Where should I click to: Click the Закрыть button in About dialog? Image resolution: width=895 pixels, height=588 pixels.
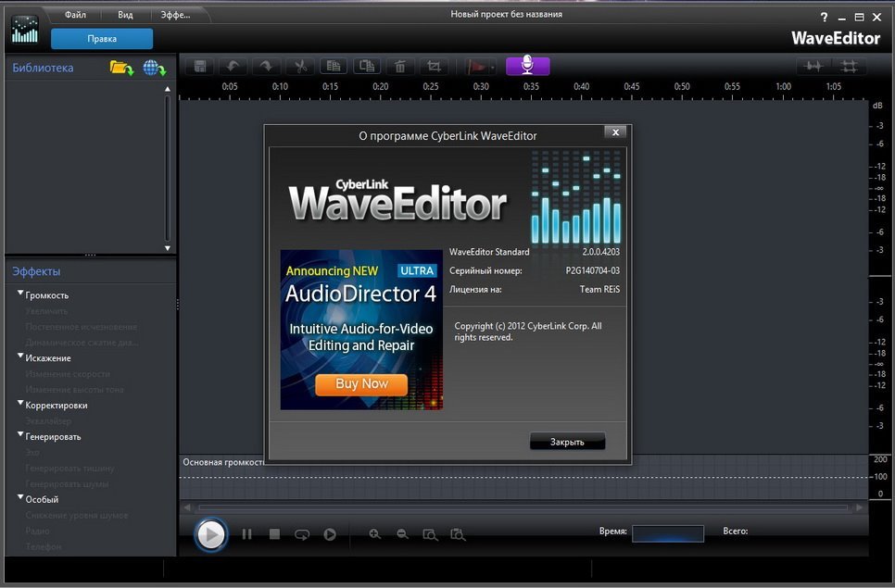567,442
